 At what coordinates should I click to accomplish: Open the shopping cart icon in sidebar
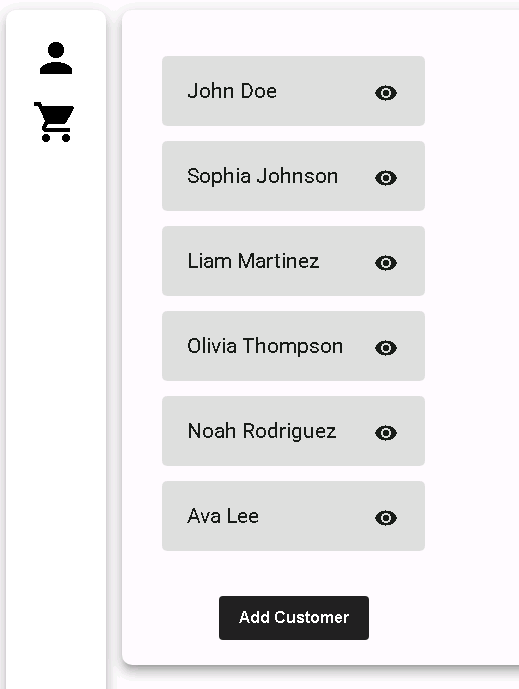coord(54,122)
